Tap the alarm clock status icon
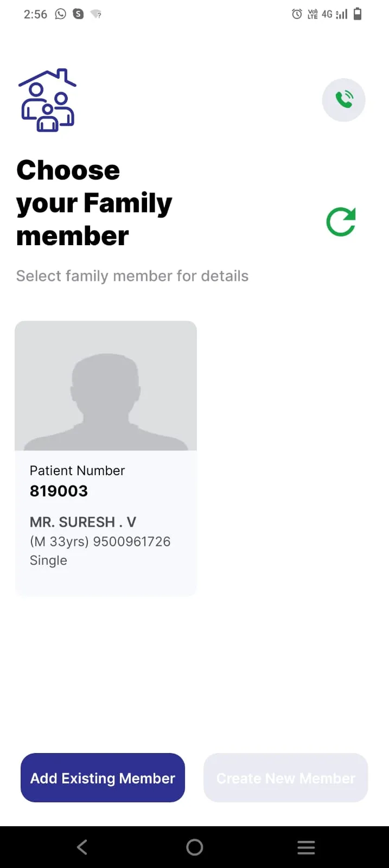 (x=297, y=14)
